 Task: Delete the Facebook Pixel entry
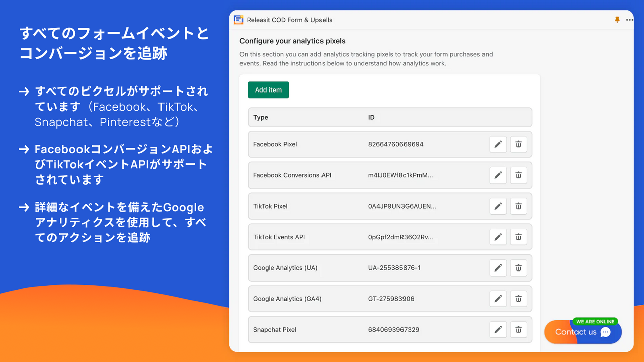point(518,144)
